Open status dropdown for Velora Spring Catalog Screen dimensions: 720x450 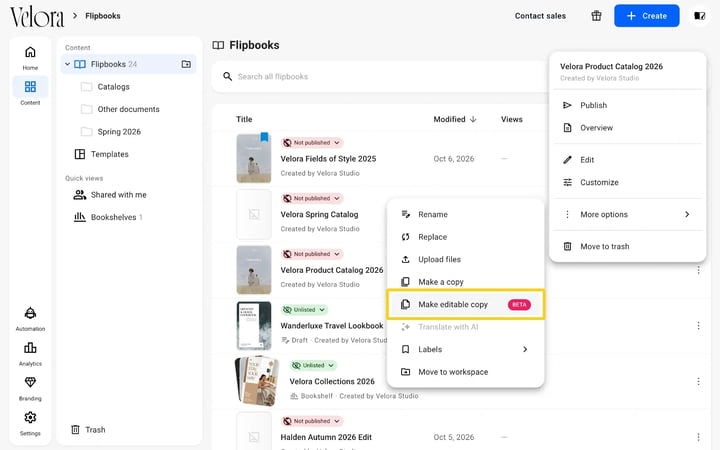312,198
